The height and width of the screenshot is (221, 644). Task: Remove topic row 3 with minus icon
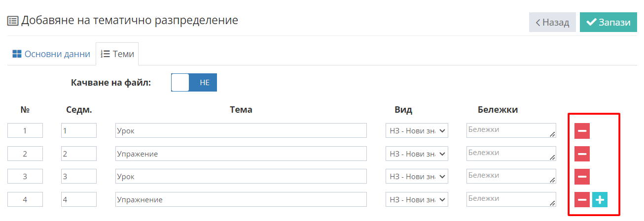coord(582,176)
